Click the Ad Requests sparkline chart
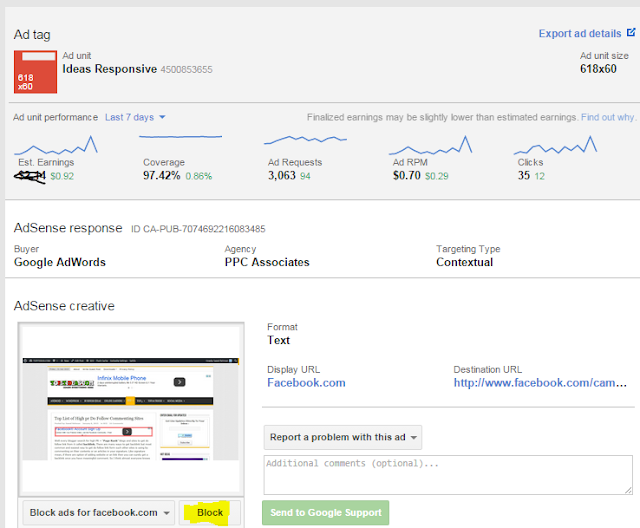 (305, 140)
